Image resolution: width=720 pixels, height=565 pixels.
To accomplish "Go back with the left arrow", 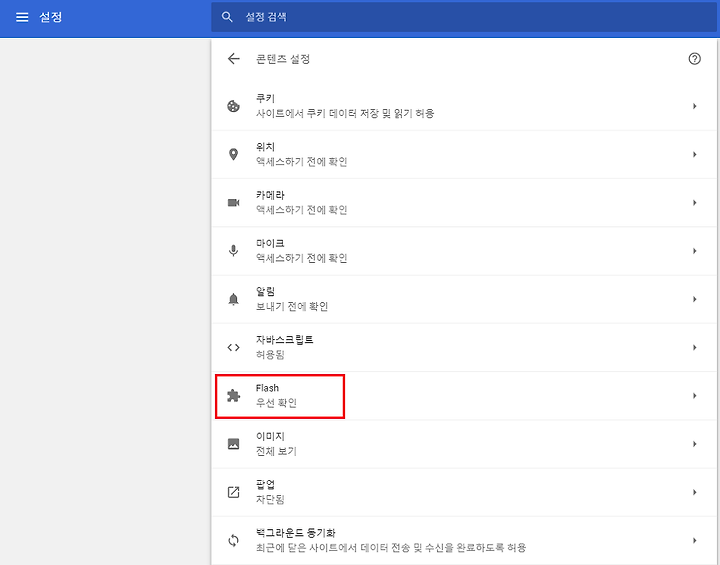I will (234, 58).
